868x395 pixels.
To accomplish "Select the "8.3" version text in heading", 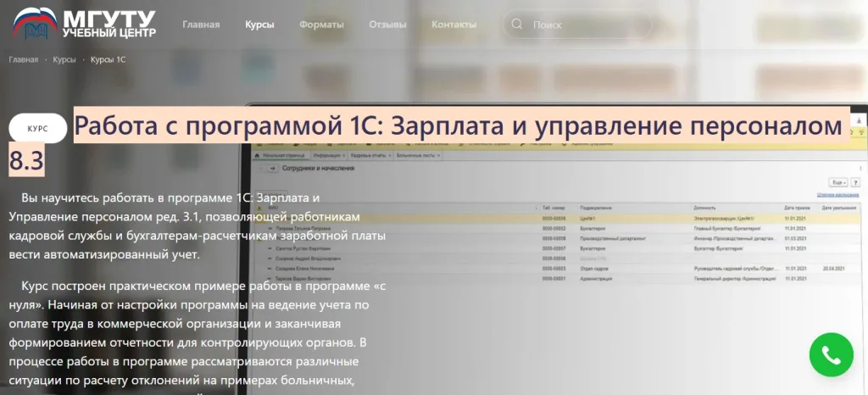I will (26, 160).
